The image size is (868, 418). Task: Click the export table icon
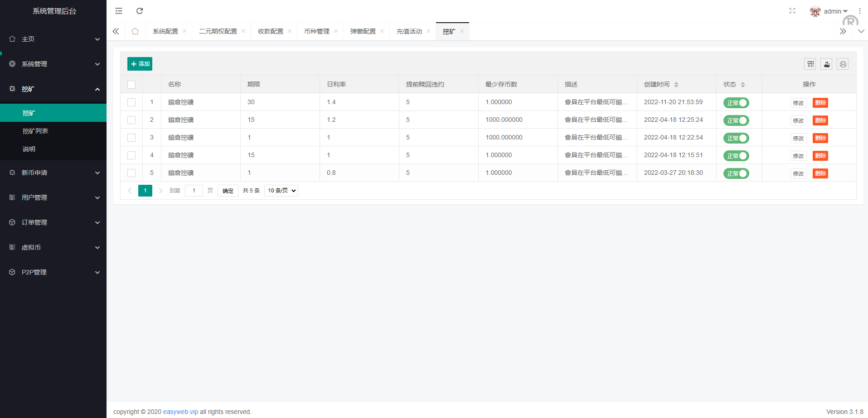coord(827,64)
